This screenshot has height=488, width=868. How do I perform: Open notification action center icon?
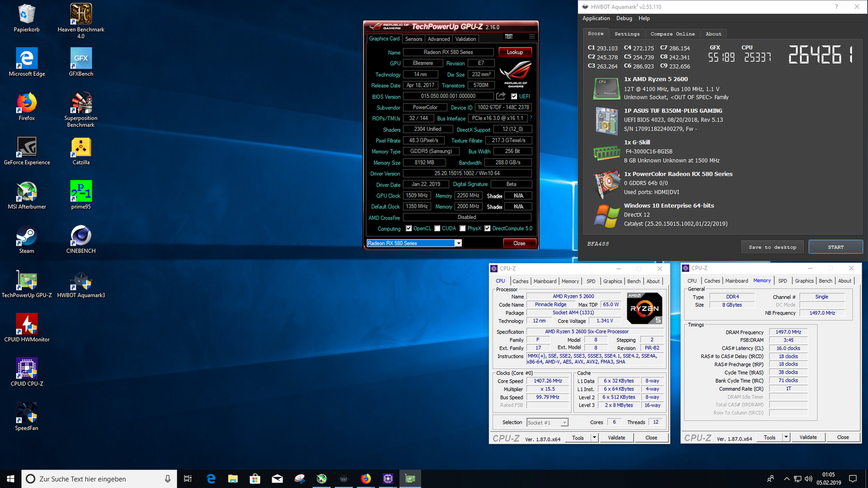pos(853,479)
